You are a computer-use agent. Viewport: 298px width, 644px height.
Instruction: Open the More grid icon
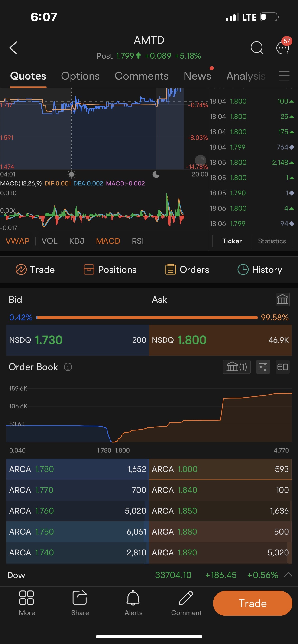[27, 603]
